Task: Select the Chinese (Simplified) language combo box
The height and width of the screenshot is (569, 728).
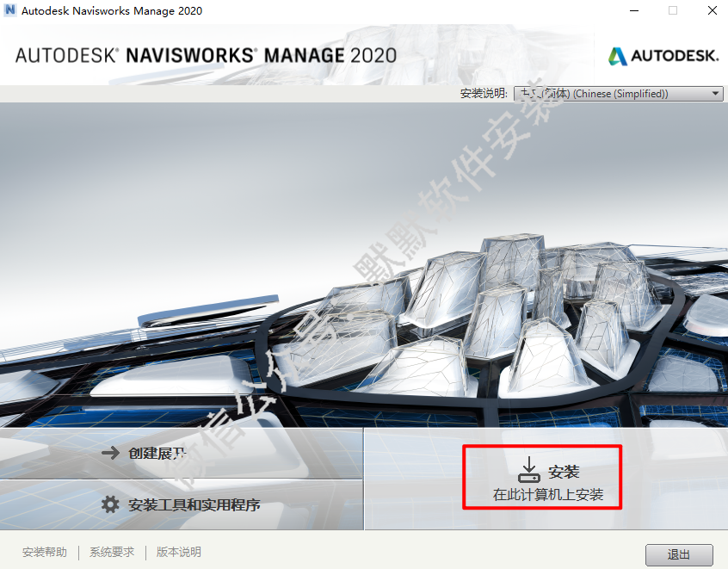Action: (x=619, y=93)
